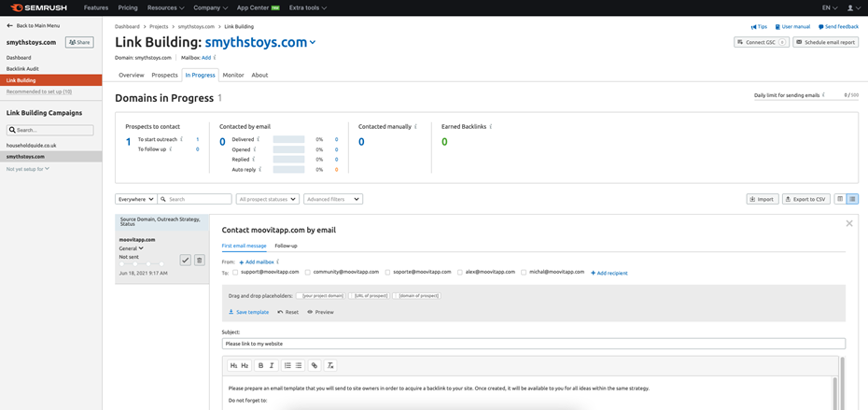The width and height of the screenshot is (868, 410).
Task: Click Schedule email report button
Action: click(x=825, y=42)
